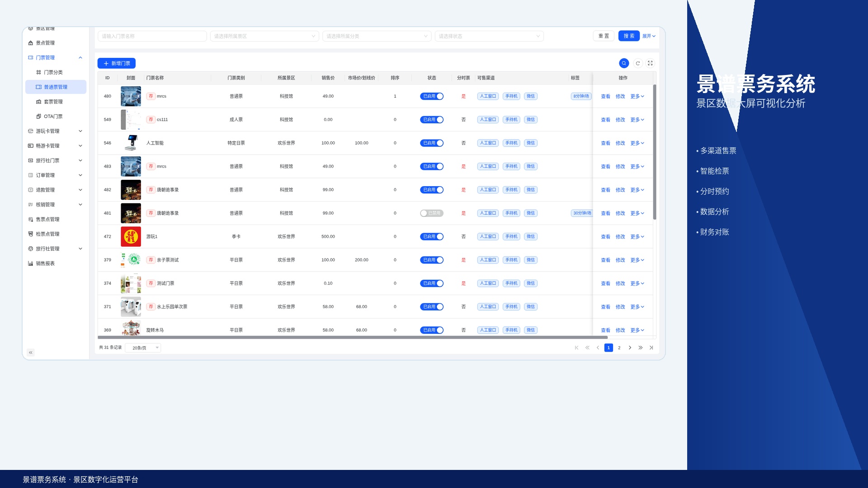The width and height of the screenshot is (868, 488).
Task: Jump to the first page via arrow icon
Action: [x=576, y=347]
